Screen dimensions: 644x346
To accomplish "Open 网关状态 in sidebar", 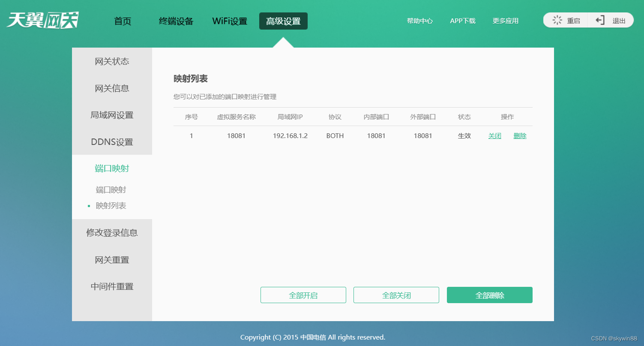I will [x=112, y=61].
